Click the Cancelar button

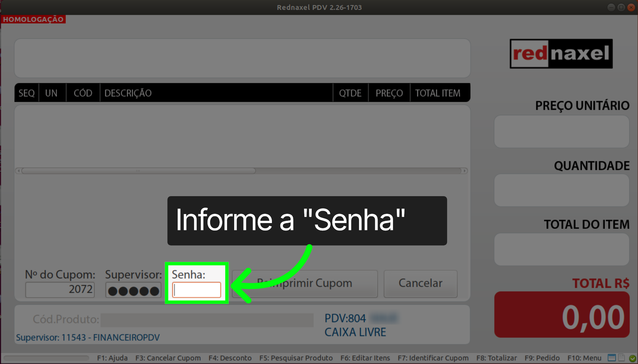(x=420, y=283)
